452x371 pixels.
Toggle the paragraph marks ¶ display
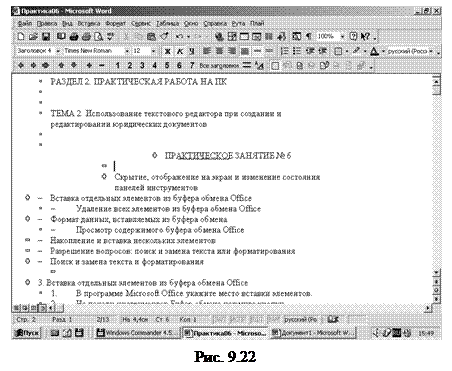pos(309,36)
